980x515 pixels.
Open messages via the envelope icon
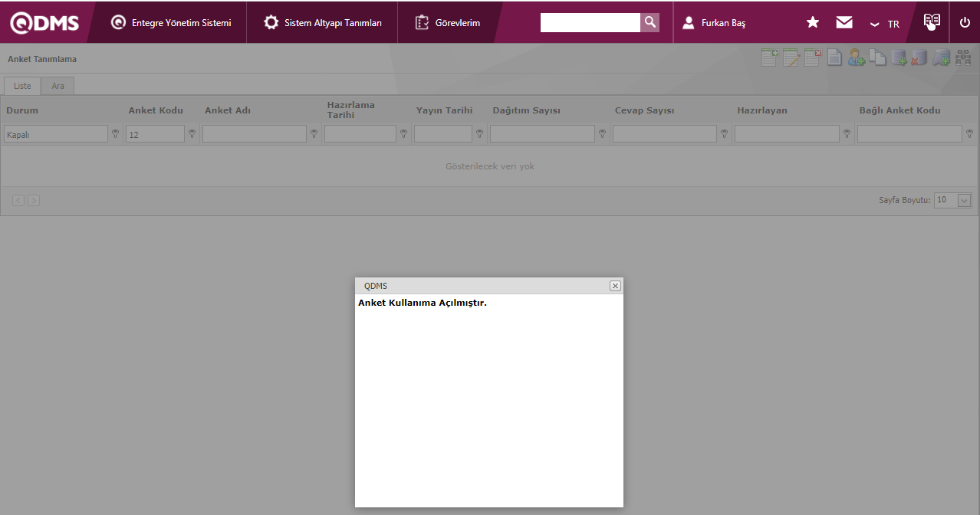click(844, 23)
